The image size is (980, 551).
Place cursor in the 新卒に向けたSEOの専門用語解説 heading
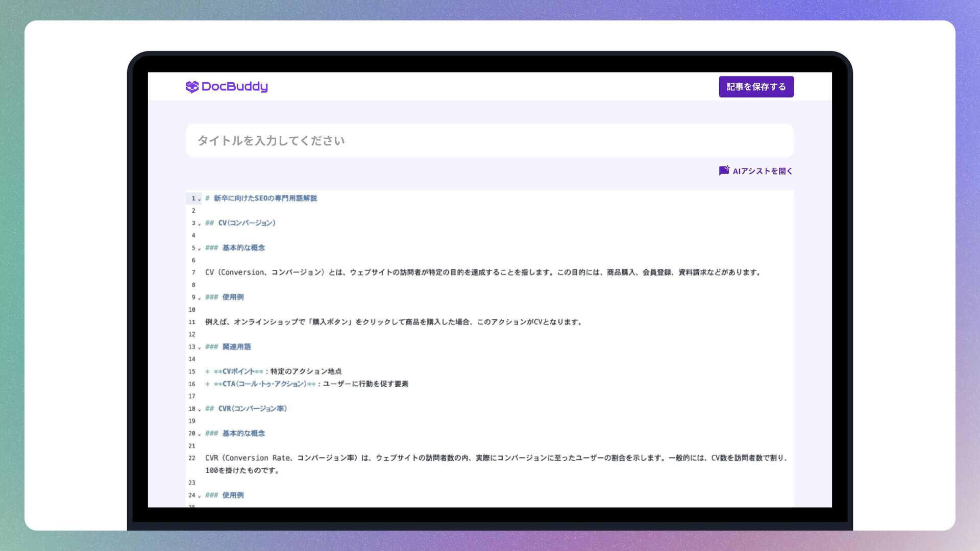click(265, 198)
